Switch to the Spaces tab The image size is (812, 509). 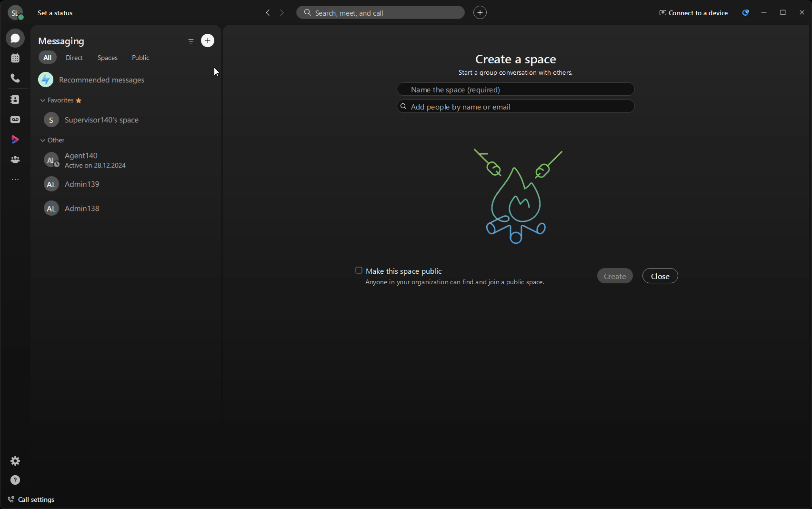coord(108,58)
